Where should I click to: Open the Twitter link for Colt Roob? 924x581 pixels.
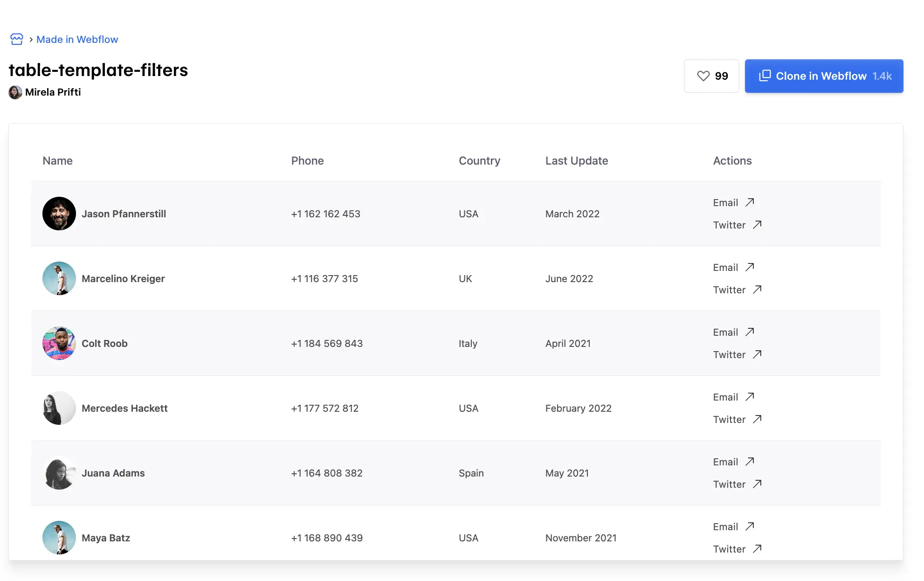pyautogui.click(x=729, y=354)
